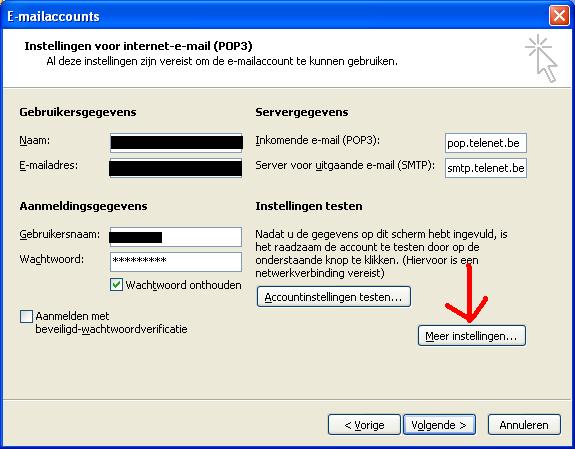
Task: Click inside the E-mailadres text box
Action: pyautogui.click(x=176, y=168)
